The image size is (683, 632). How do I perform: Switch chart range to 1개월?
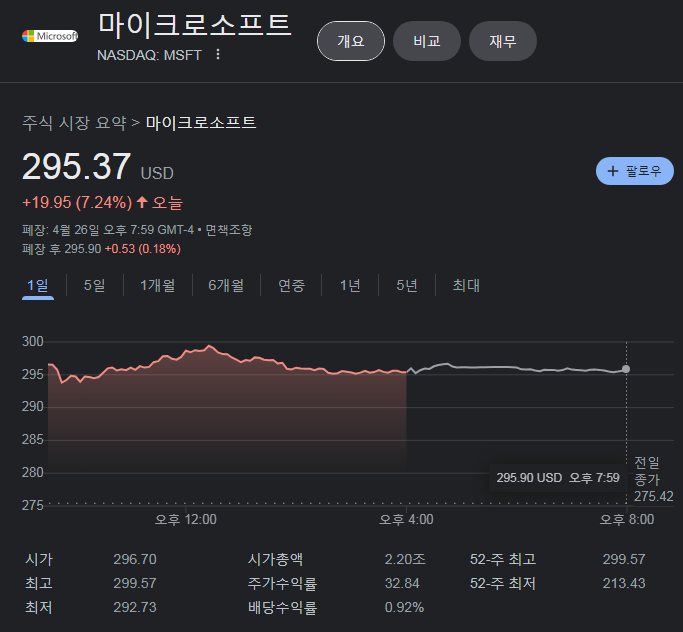click(157, 286)
